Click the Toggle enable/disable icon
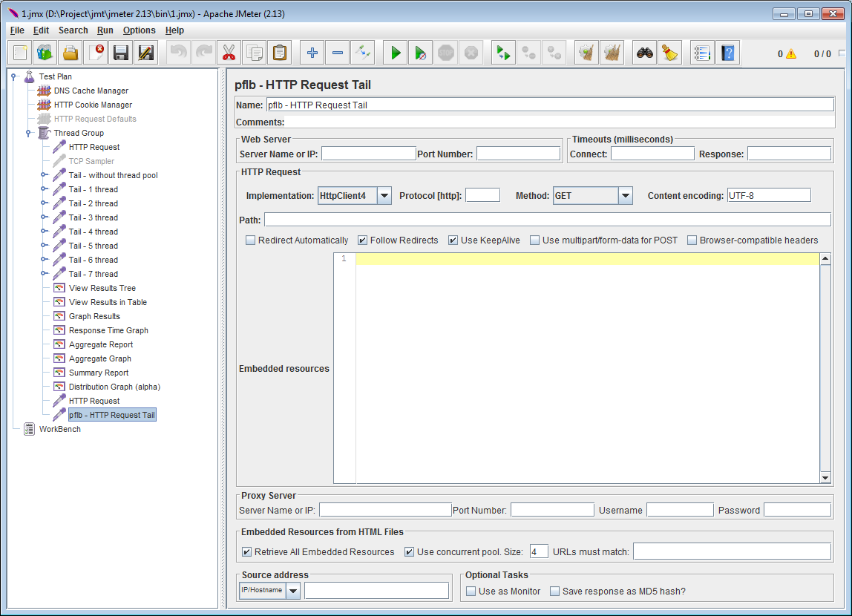852x616 pixels. (x=362, y=53)
